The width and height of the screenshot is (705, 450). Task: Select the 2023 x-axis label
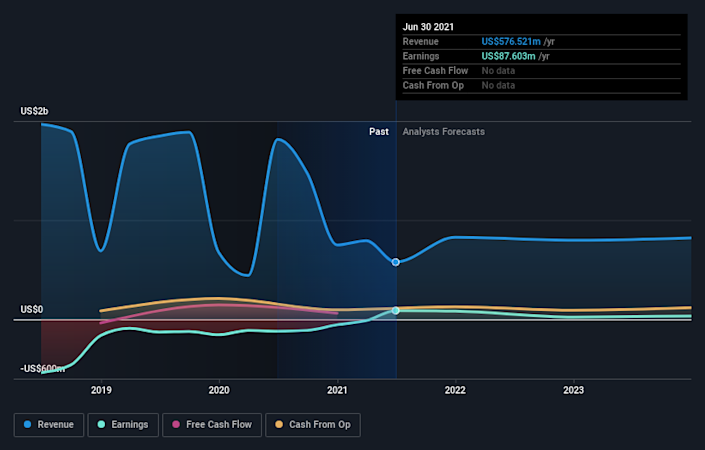pyautogui.click(x=573, y=390)
